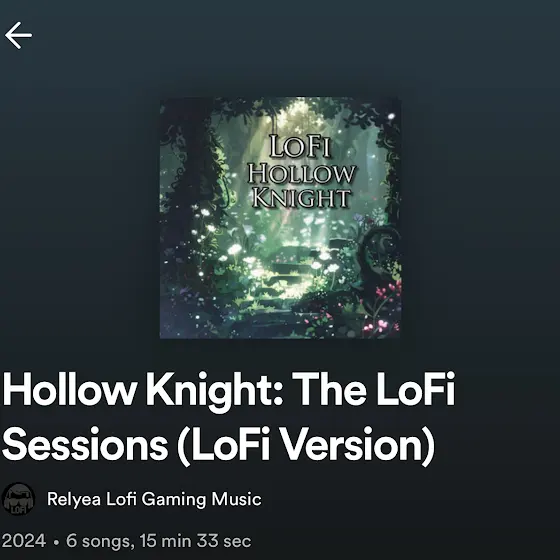Viewport: 560px width, 560px height.
Task: Click Hollow Knight heading text
Action: 143,390
